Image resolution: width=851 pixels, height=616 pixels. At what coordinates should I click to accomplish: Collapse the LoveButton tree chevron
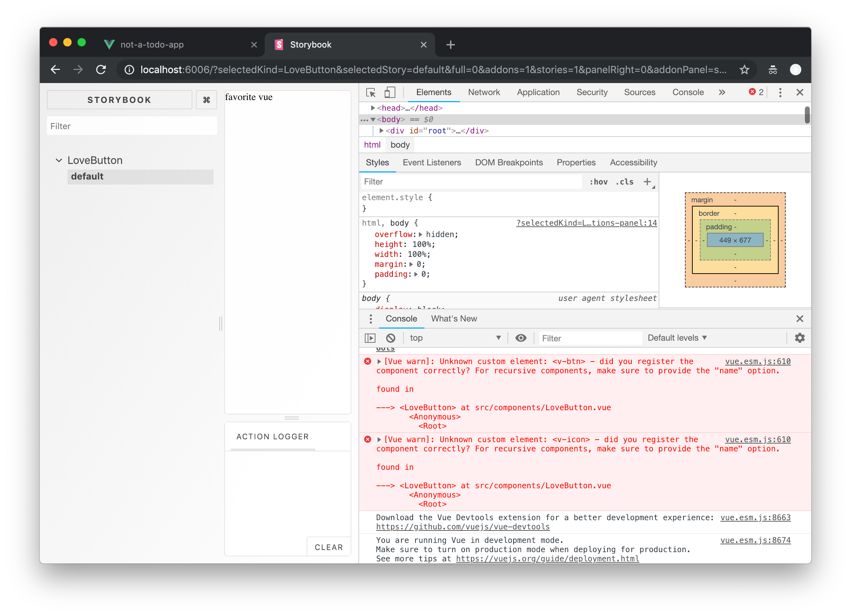59,161
